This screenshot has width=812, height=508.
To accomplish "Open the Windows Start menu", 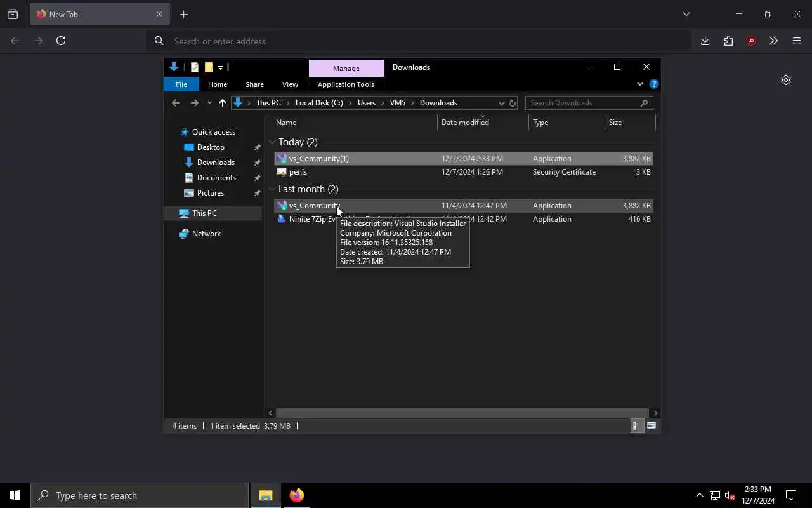I will point(15,495).
